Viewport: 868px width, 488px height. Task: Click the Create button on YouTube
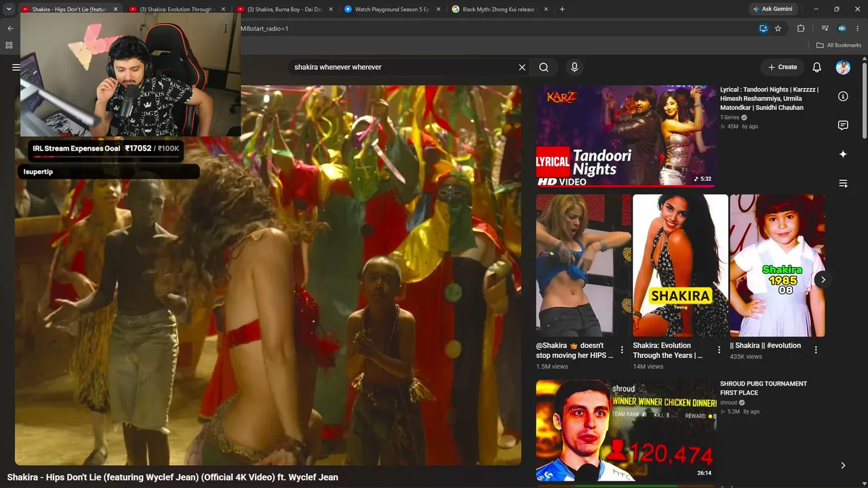tap(782, 67)
